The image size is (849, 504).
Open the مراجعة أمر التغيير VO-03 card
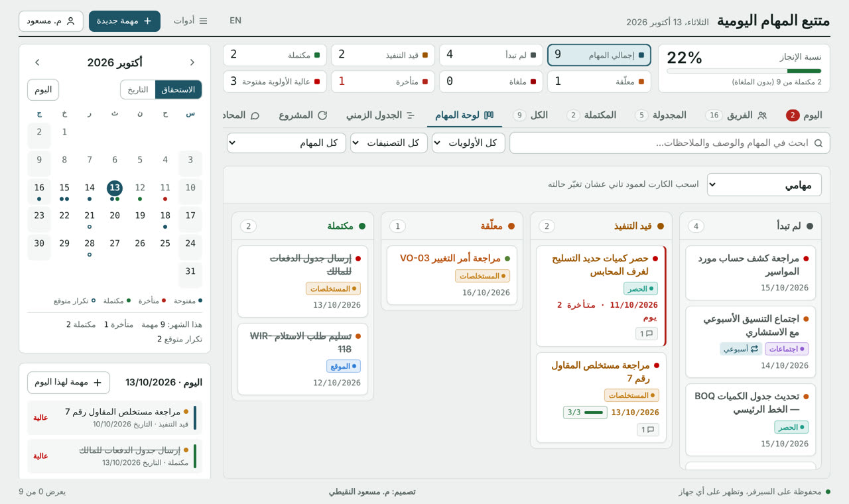452,275
